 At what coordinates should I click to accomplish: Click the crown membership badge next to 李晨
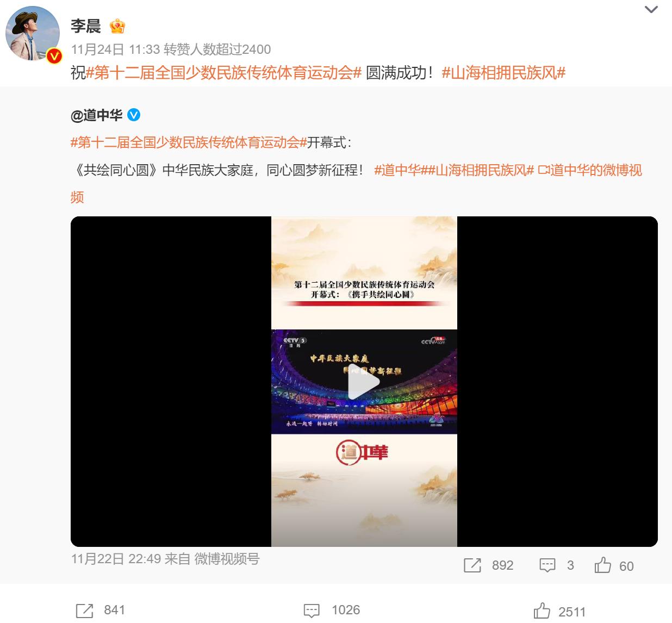tap(117, 26)
